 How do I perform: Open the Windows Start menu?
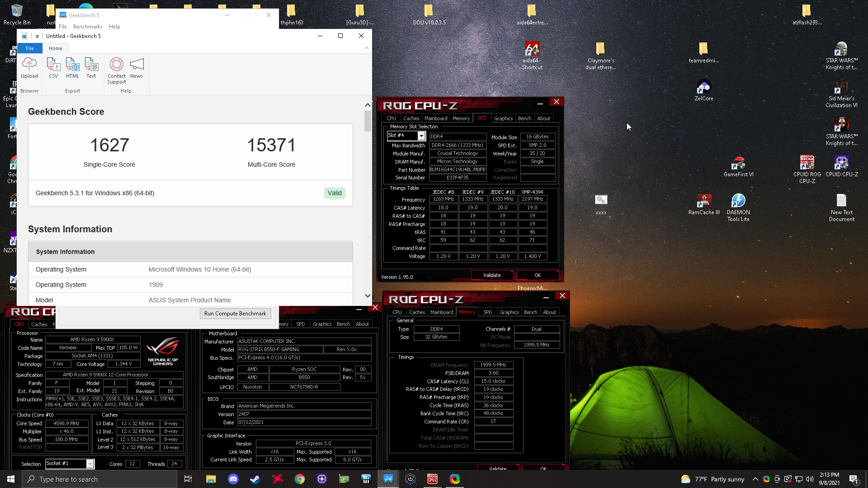pos(11,479)
